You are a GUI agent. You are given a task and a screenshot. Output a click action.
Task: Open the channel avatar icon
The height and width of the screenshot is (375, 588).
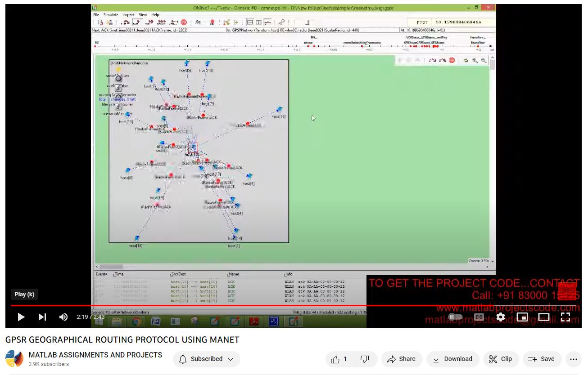tap(14, 359)
